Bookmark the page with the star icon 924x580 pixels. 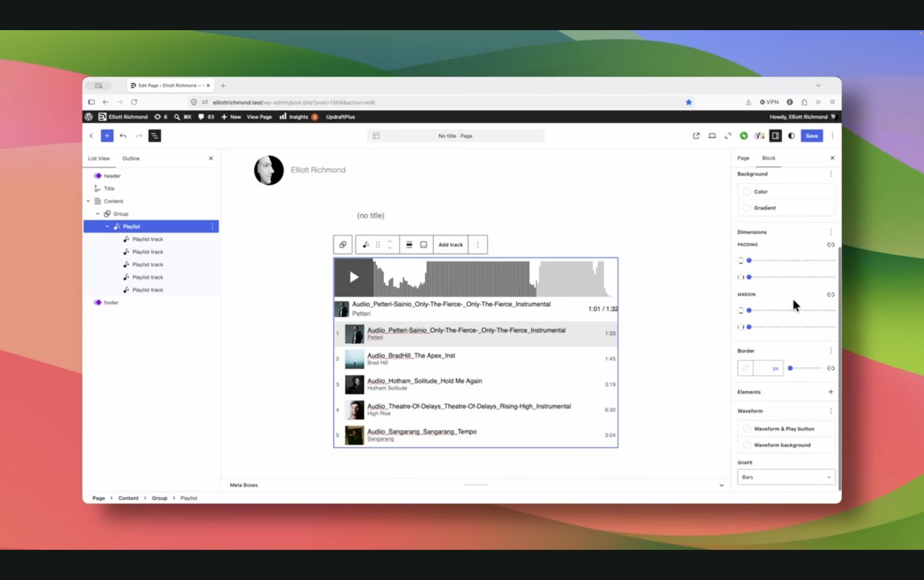[689, 102]
